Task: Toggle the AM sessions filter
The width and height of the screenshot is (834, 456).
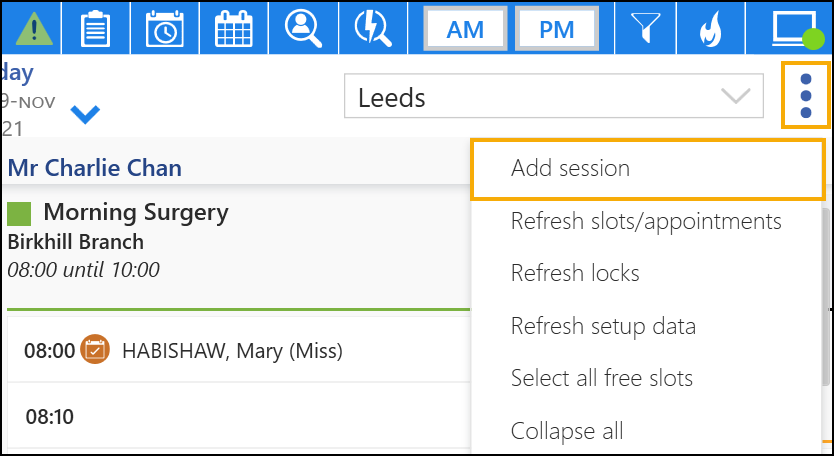Action: click(x=465, y=29)
